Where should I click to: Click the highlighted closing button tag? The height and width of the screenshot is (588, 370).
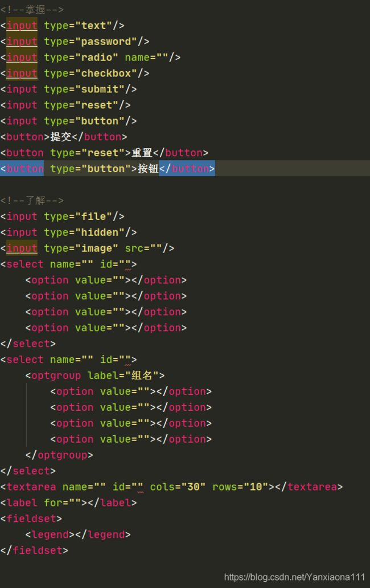[x=187, y=169]
